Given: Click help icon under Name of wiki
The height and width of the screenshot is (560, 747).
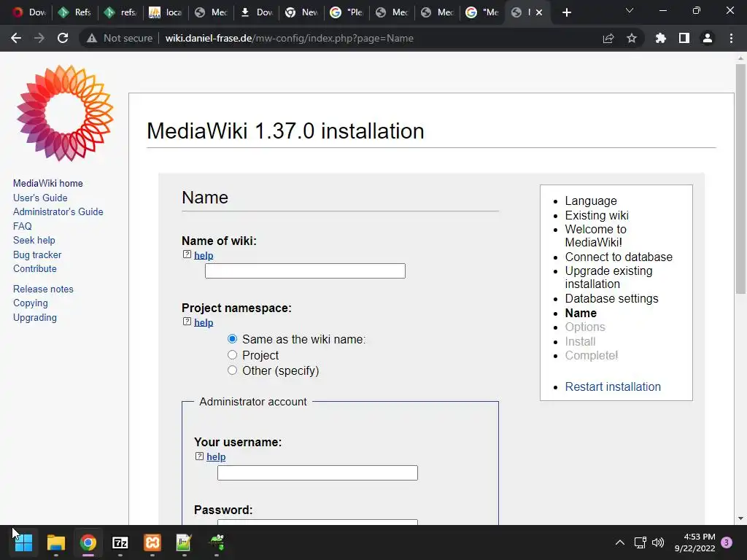Looking at the screenshot, I should (x=187, y=254).
